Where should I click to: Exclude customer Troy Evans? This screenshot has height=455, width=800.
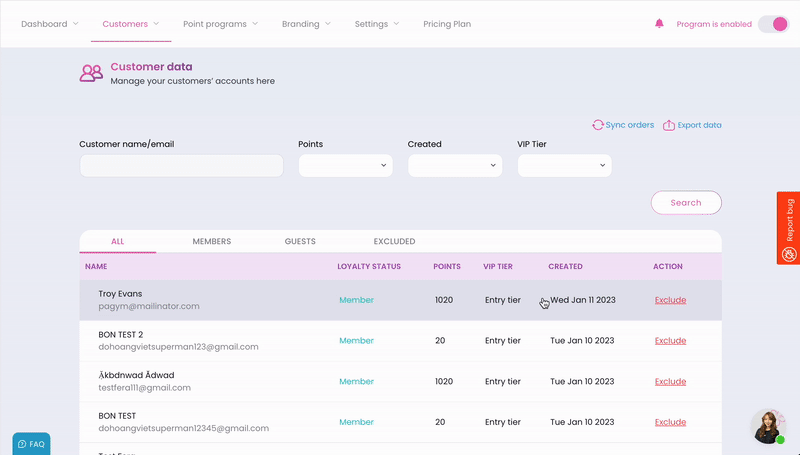(x=670, y=300)
